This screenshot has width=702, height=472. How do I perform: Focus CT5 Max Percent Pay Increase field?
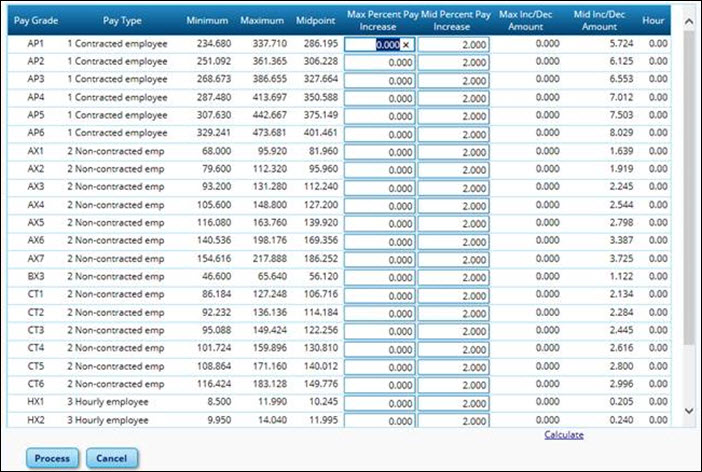click(x=380, y=367)
